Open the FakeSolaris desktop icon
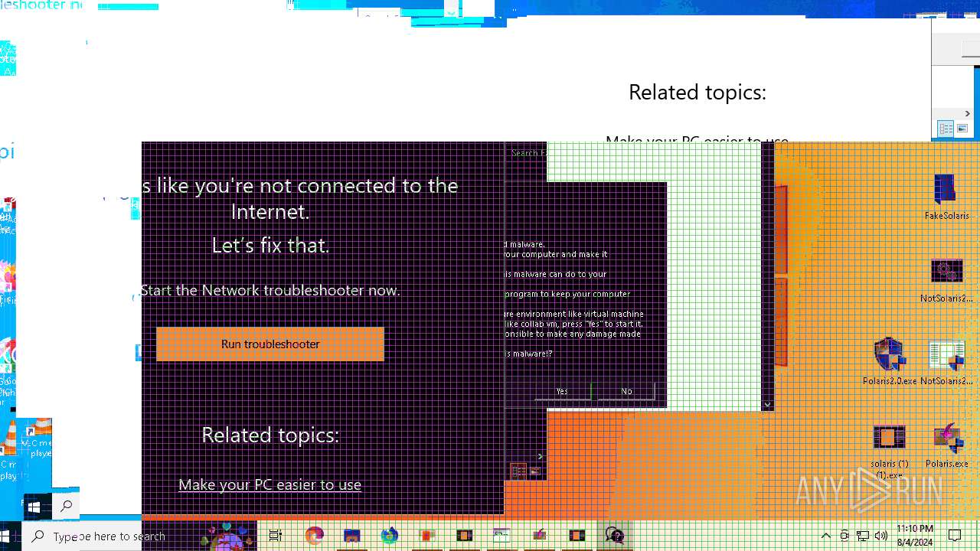980x551 pixels. (x=946, y=196)
